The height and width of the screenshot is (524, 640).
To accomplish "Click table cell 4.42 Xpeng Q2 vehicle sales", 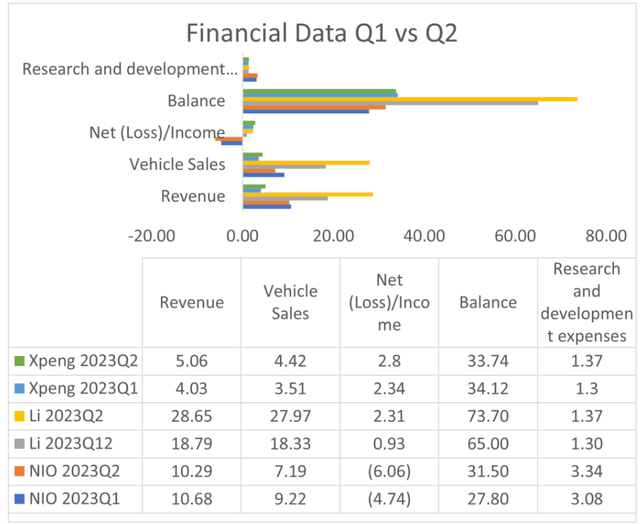I will point(291,361).
